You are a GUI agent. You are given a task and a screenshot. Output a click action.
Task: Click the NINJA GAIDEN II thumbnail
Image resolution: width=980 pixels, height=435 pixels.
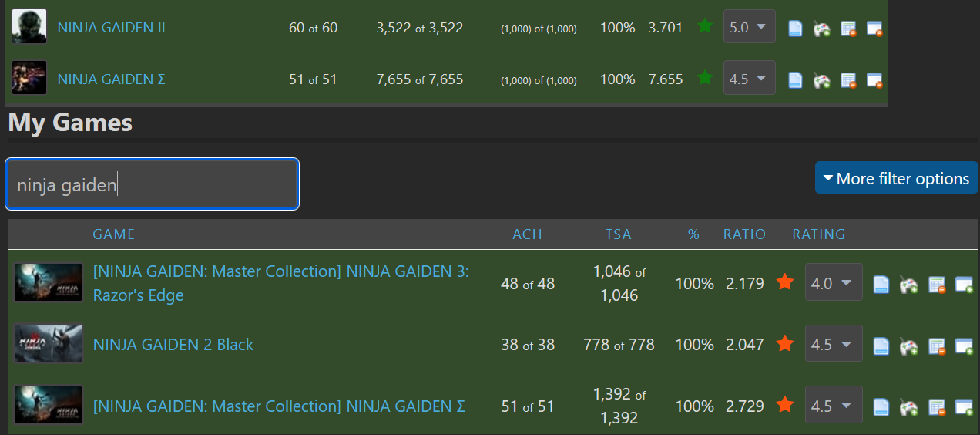[x=29, y=26]
